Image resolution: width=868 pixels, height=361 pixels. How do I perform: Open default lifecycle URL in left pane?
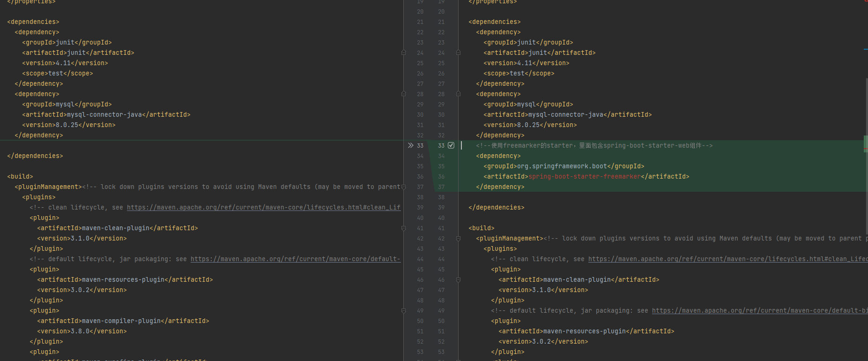(x=295, y=259)
